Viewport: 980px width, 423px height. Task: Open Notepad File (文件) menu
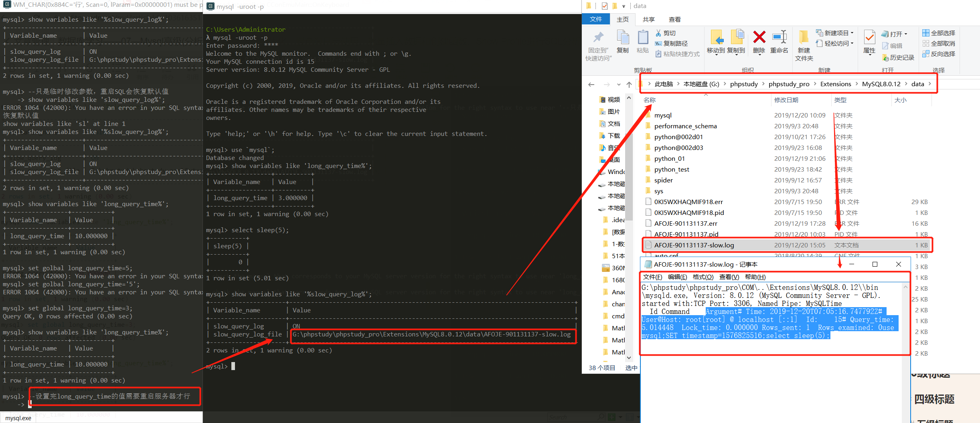pos(653,277)
